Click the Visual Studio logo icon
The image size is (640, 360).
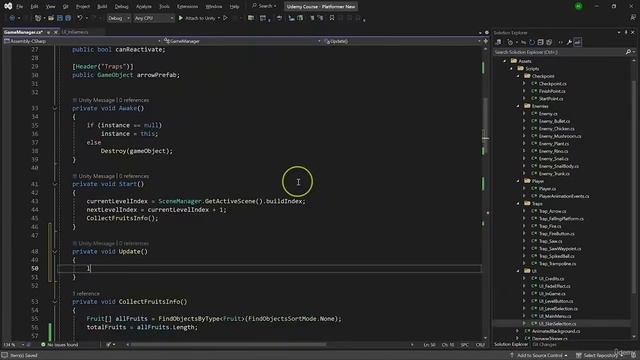pos(8,6)
